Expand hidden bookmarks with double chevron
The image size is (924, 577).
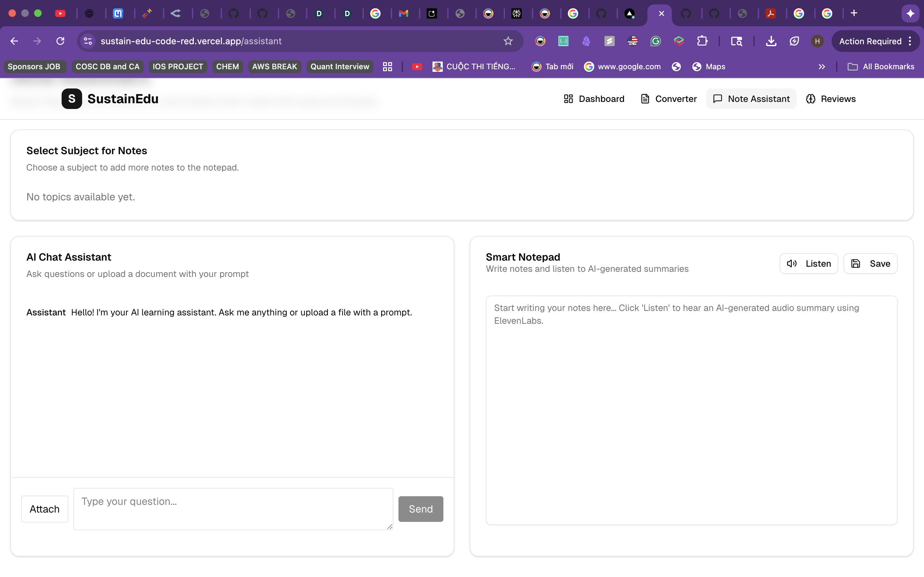tap(822, 67)
